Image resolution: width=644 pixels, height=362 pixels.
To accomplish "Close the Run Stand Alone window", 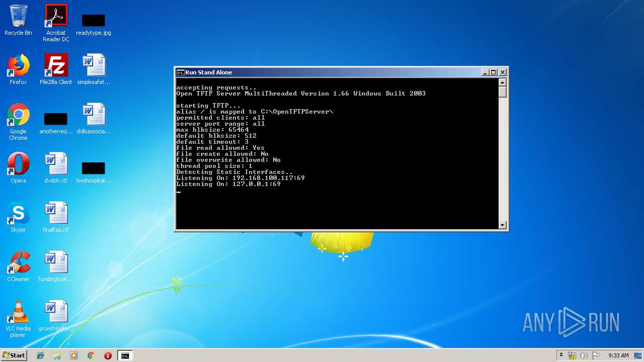I will click(x=502, y=72).
